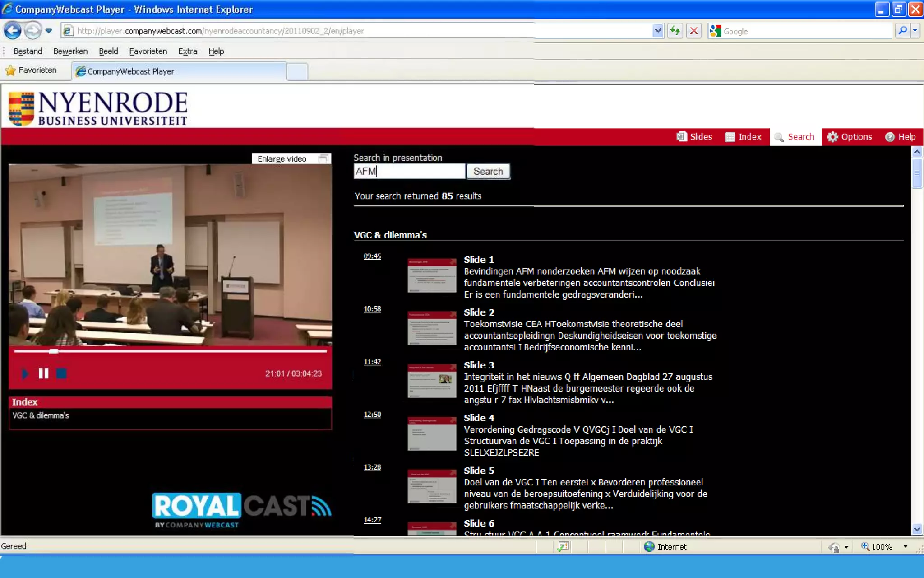The width and height of the screenshot is (924, 578).
Task: Switch to the Index tab
Action: click(x=744, y=137)
